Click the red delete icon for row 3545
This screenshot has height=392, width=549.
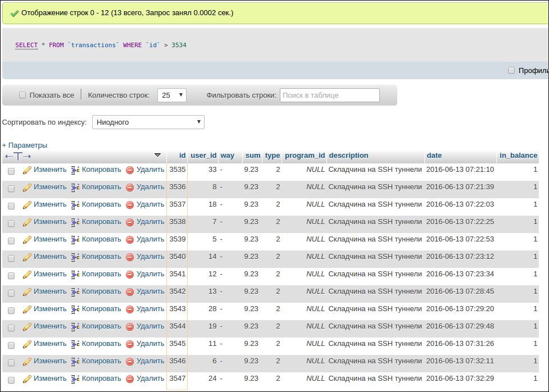[x=130, y=344]
